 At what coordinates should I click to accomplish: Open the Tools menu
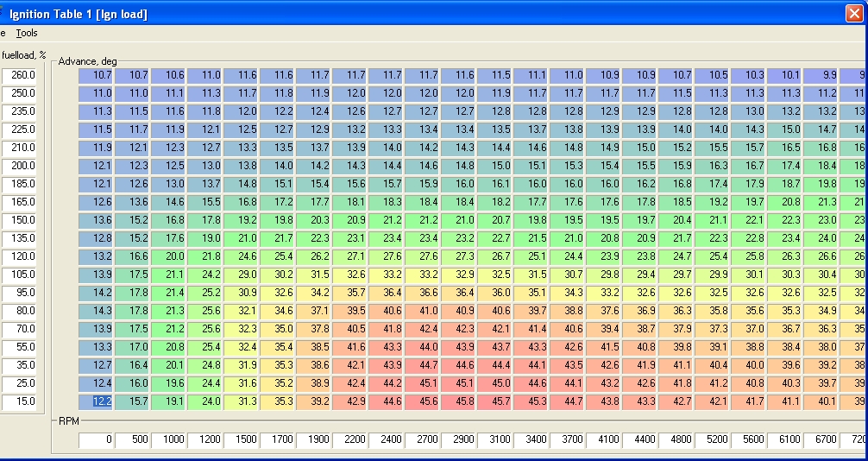pos(27,33)
